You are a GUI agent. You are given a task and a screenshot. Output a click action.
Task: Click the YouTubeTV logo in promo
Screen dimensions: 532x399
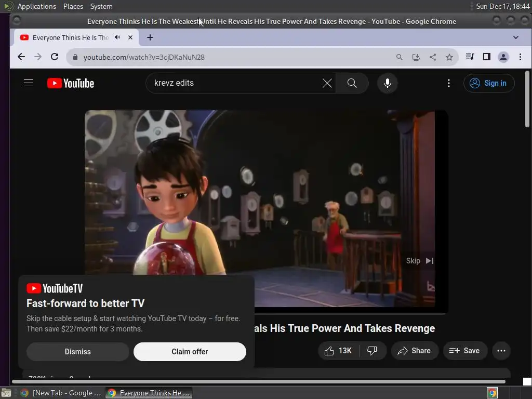[55, 288]
